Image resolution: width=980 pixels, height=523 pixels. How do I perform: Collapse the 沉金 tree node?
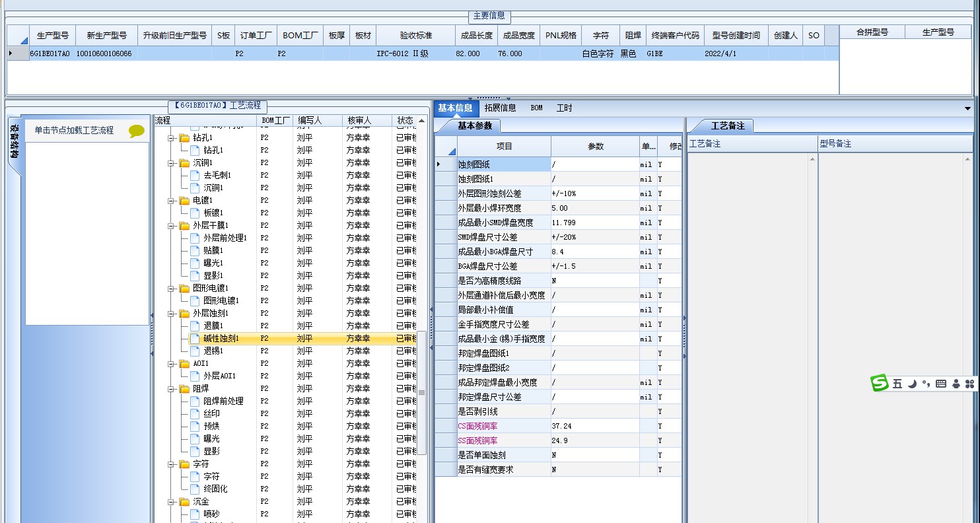[x=171, y=501]
